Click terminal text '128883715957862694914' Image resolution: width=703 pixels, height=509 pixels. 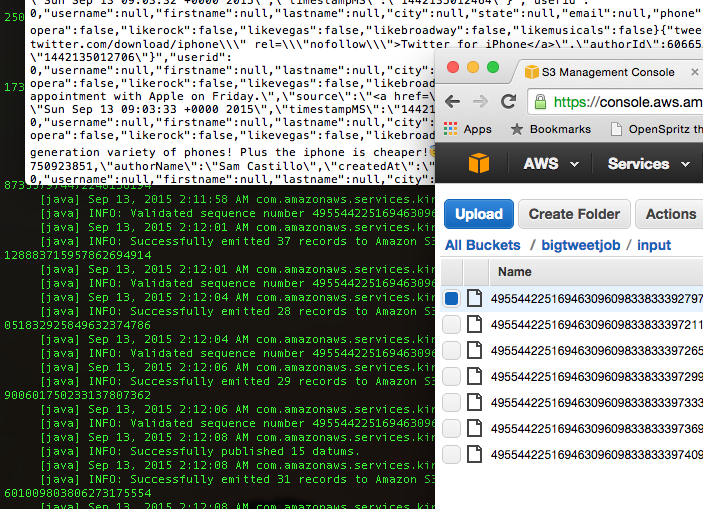pyautogui.click(x=78, y=255)
